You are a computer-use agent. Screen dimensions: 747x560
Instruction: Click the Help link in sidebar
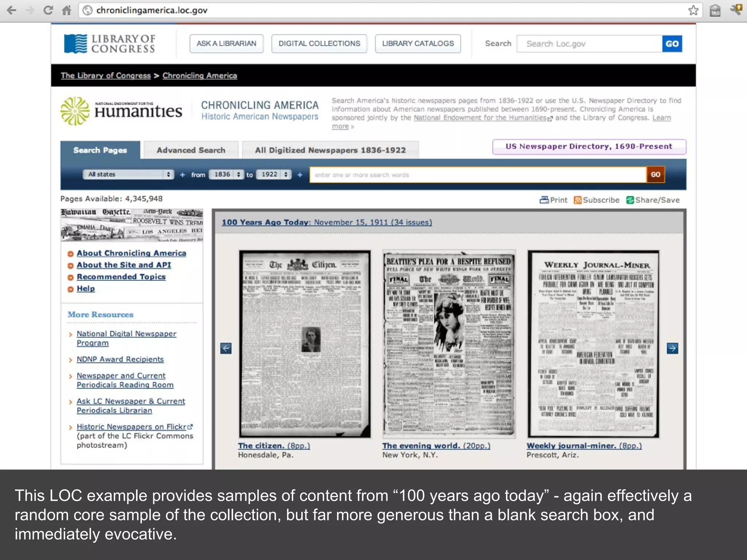click(x=86, y=288)
